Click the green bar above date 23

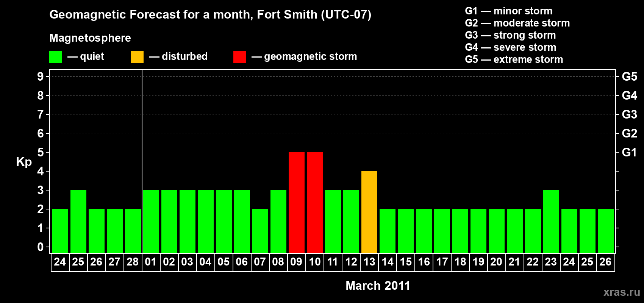(551, 221)
